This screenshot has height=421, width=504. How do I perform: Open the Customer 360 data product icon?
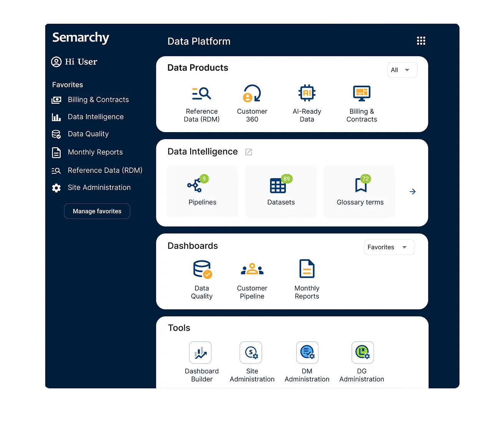(x=252, y=93)
